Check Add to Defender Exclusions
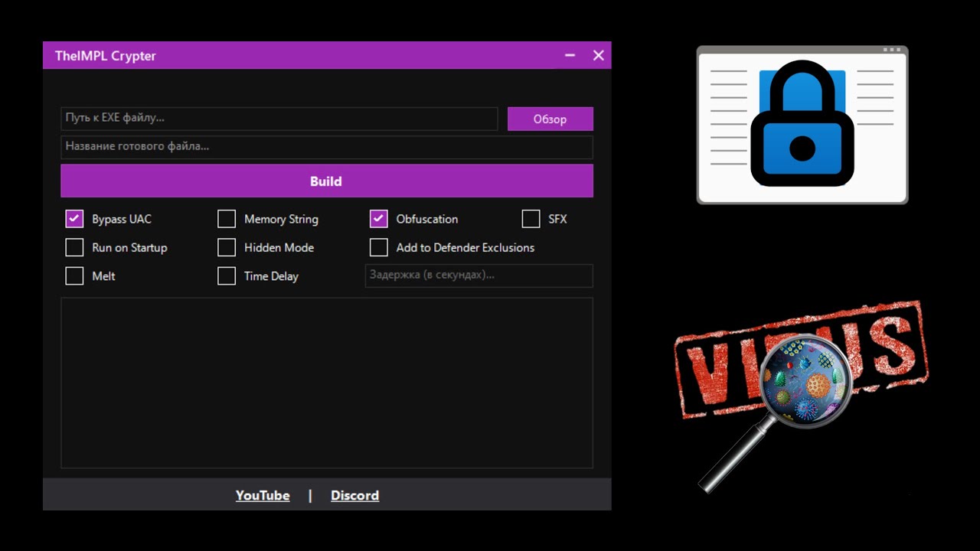 pos(379,247)
